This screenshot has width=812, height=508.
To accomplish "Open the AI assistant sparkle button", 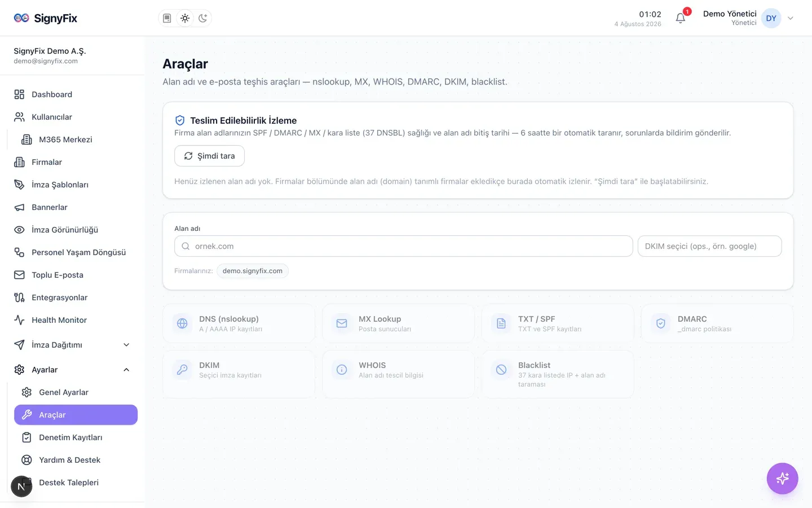I will coord(782,479).
